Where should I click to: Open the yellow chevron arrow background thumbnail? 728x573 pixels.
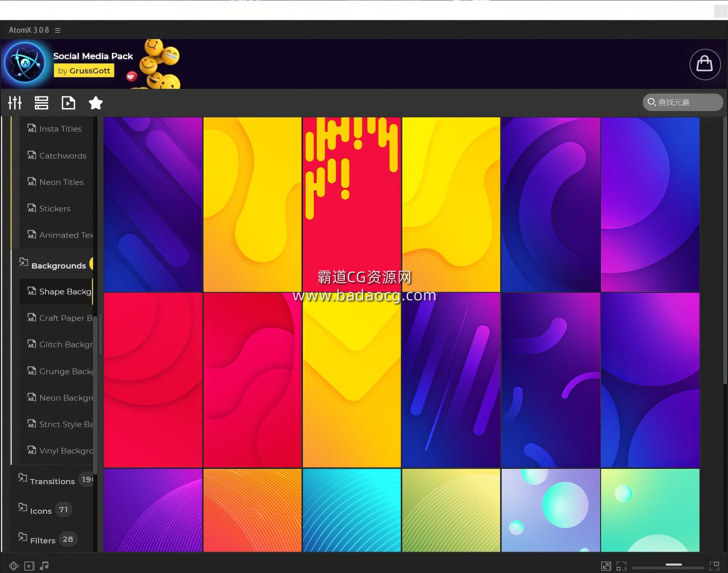[x=352, y=380]
